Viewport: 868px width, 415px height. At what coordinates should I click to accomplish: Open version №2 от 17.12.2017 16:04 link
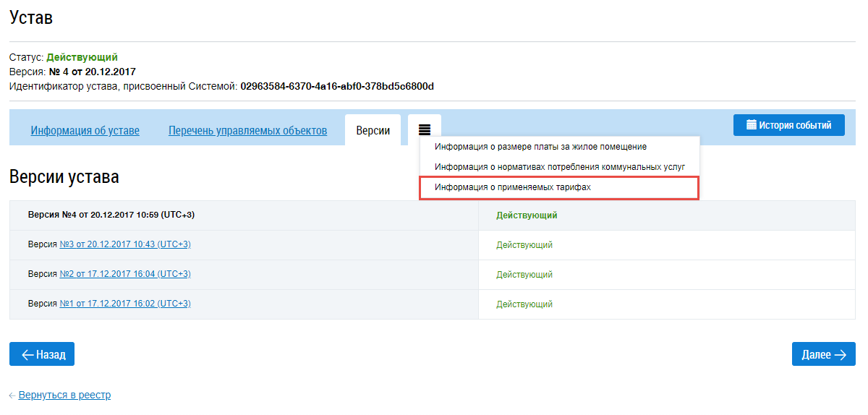[x=125, y=274]
